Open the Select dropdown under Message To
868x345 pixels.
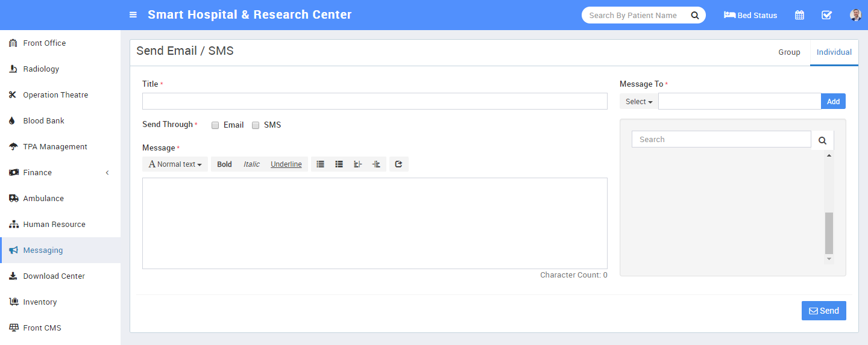click(x=639, y=102)
